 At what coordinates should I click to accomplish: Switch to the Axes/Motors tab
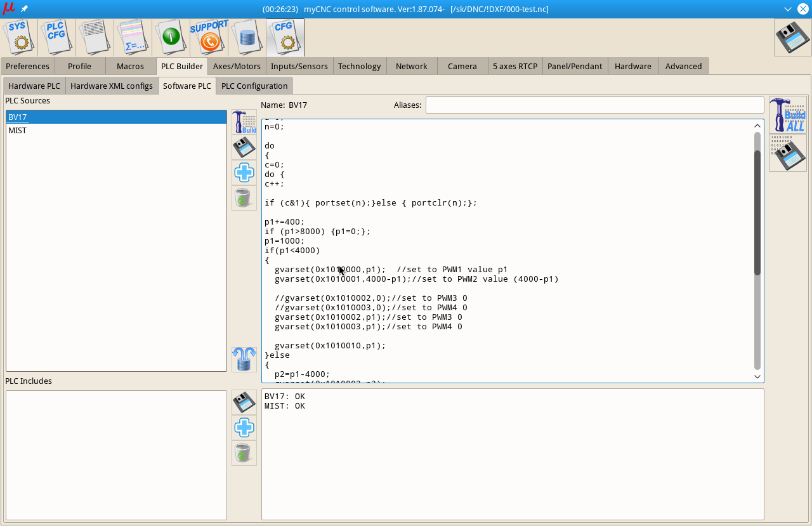click(x=237, y=67)
